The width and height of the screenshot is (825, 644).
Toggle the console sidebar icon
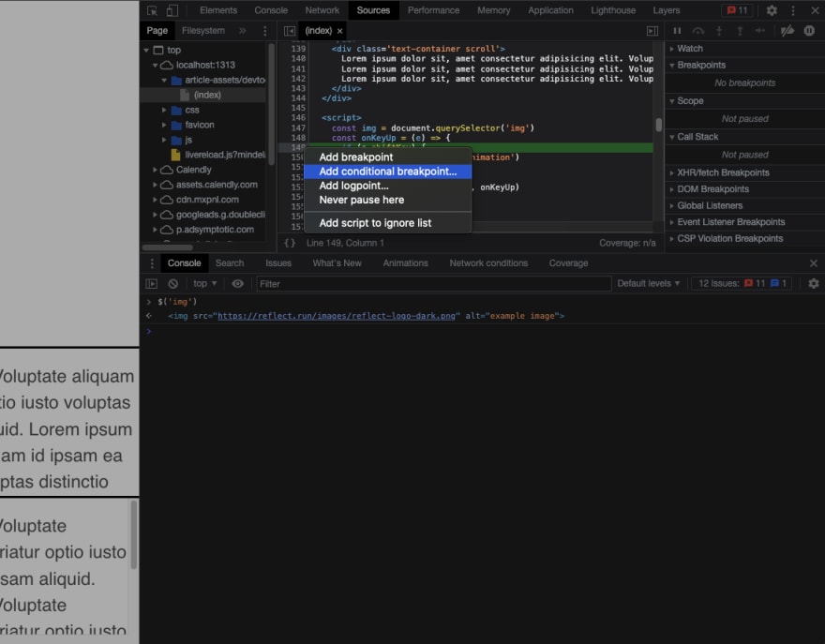(x=152, y=284)
